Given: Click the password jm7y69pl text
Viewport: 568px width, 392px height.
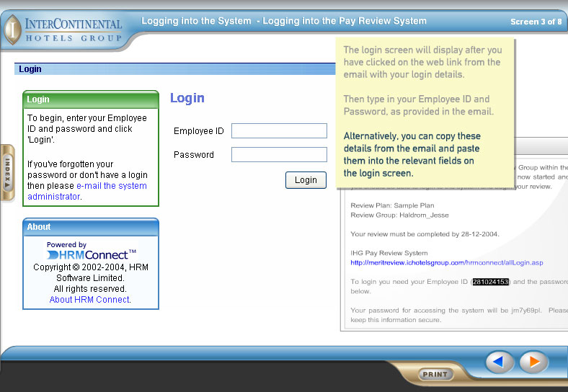Looking at the screenshot, I should tap(525, 311).
